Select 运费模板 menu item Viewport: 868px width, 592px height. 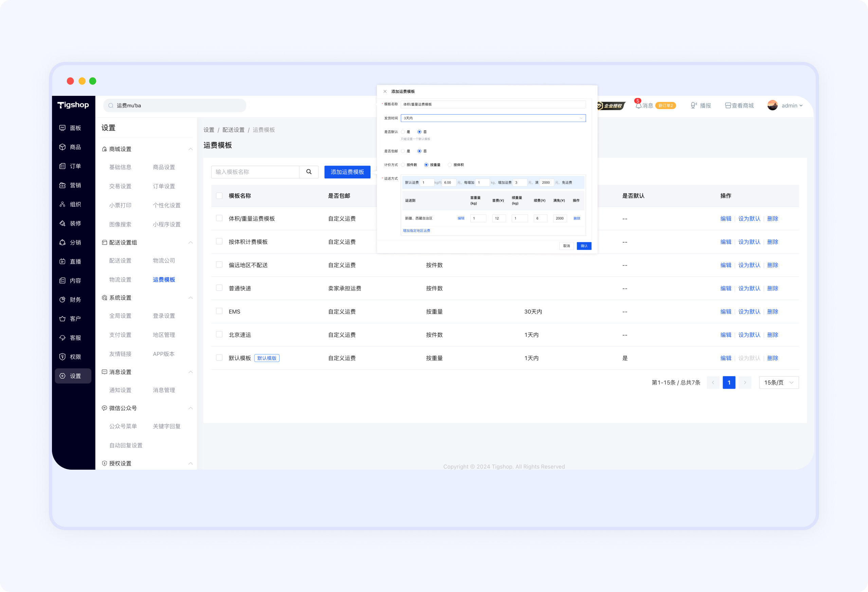(x=164, y=280)
